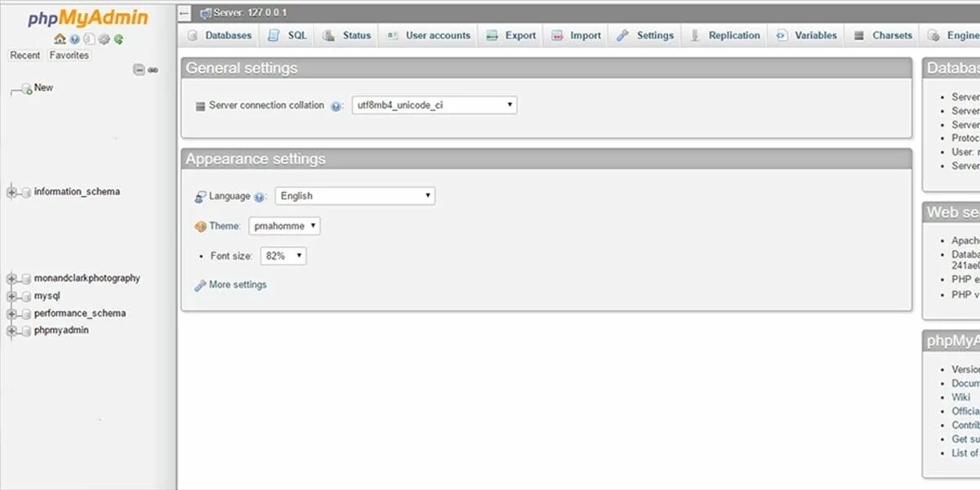Open the More settings link
The height and width of the screenshot is (490, 980).
point(238,285)
